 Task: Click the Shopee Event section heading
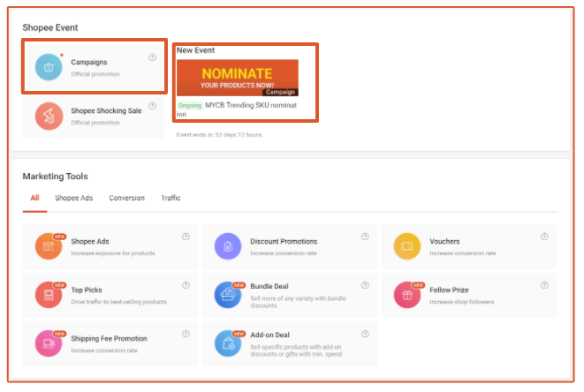tap(50, 27)
